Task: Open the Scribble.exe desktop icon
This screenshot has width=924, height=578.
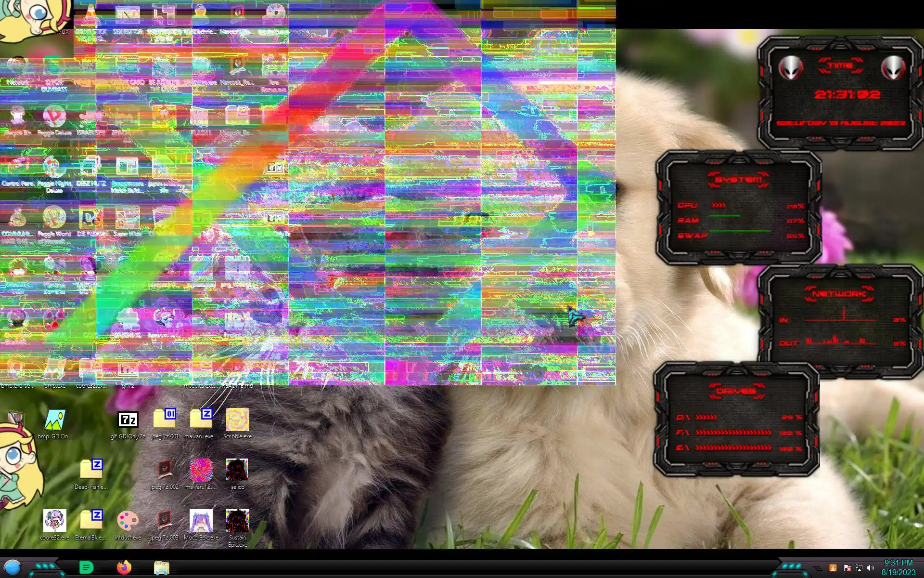Action: (237, 420)
